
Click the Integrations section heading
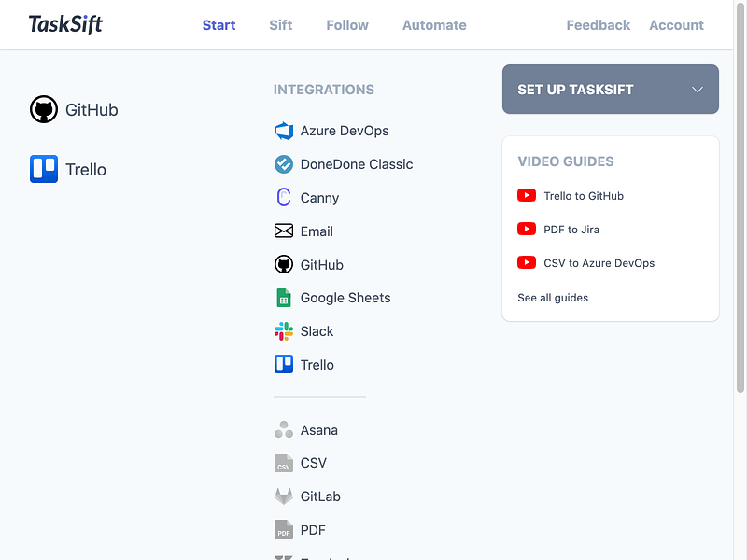tap(323, 90)
